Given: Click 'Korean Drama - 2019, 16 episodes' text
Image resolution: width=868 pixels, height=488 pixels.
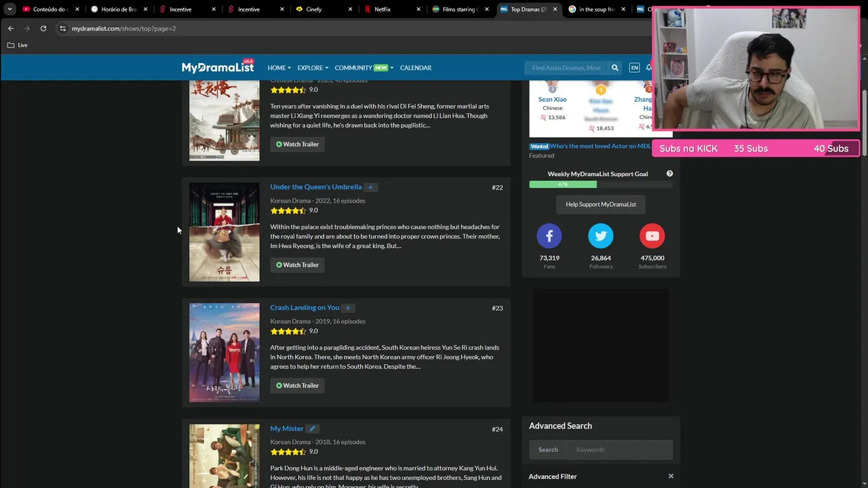Looking at the screenshot, I should (317, 321).
